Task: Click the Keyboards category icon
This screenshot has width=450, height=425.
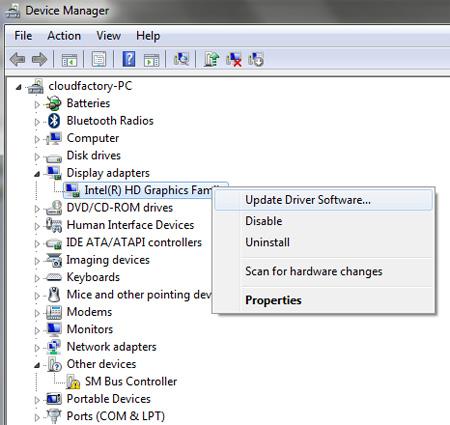Action: point(54,277)
